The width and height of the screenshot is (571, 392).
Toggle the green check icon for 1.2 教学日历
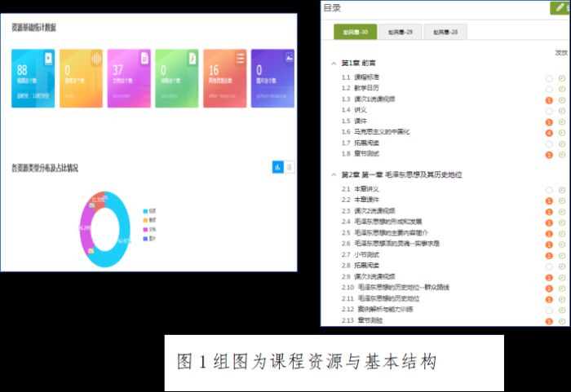[562, 89]
